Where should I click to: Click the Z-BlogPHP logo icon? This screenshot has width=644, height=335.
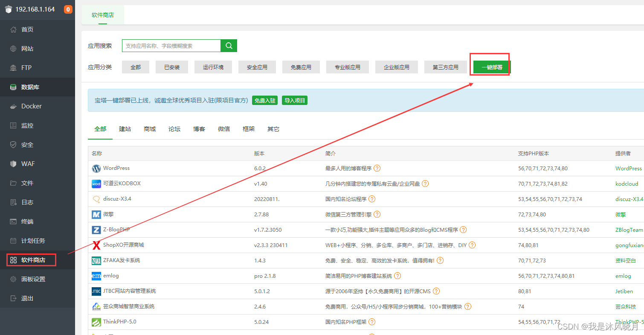96,230
